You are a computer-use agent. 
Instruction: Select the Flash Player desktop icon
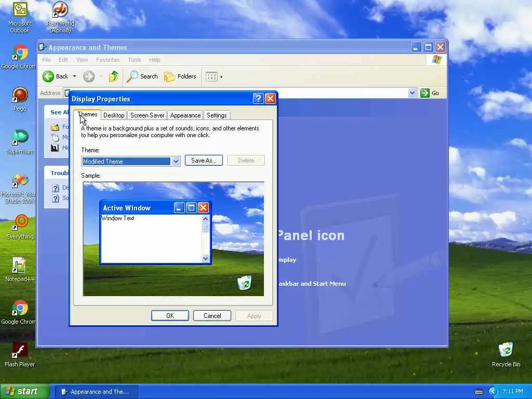click(x=20, y=355)
